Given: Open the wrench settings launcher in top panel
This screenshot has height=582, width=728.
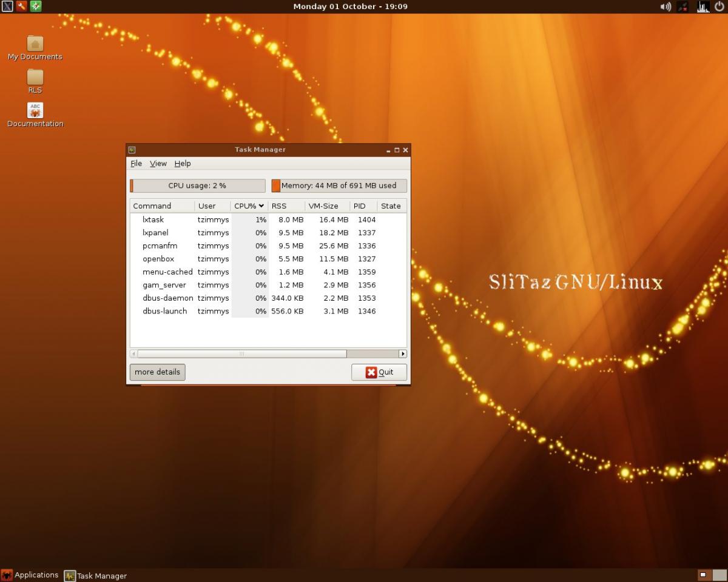Looking at the screenshot, I should click(x=21, y=6).
